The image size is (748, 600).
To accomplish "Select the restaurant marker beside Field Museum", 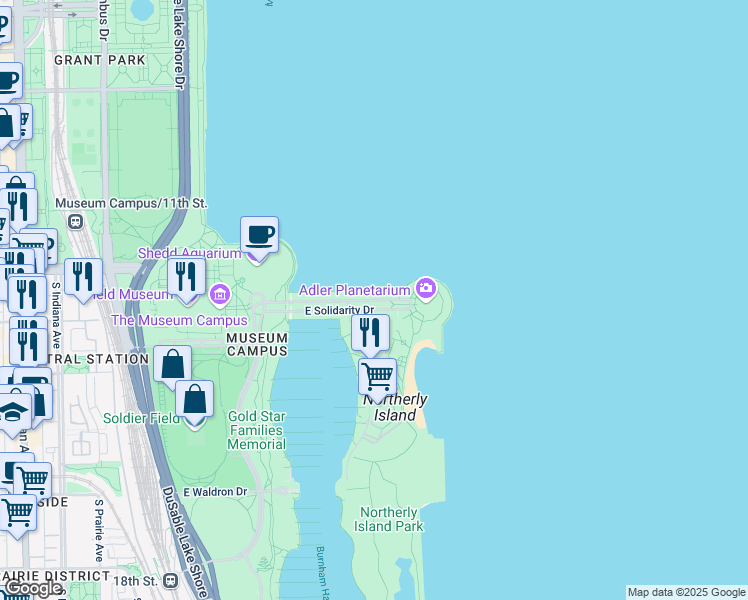I will point(186,276).
